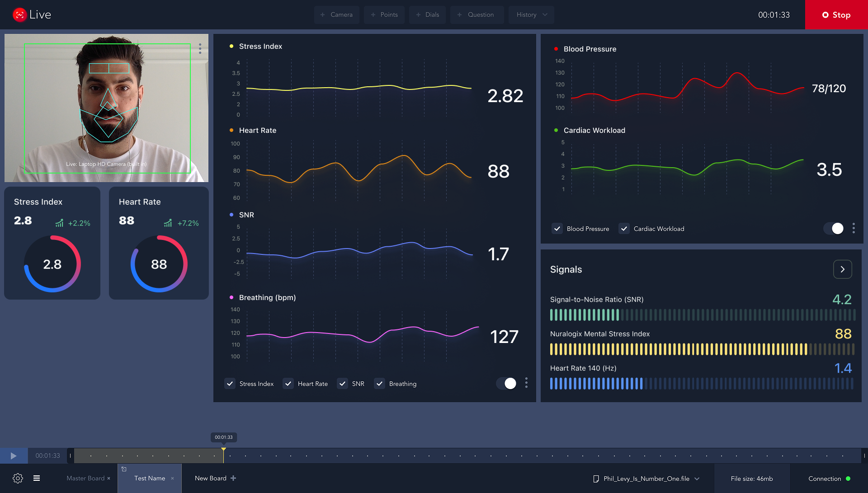Switch to the Master Board tab

[85, 478]
